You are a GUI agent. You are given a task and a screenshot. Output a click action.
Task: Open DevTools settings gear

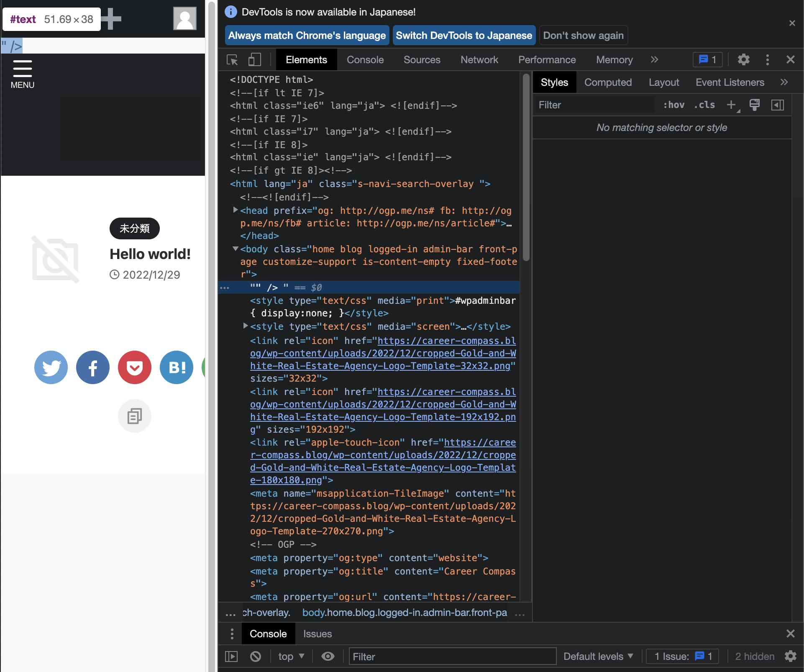click(x=744, y=59)
